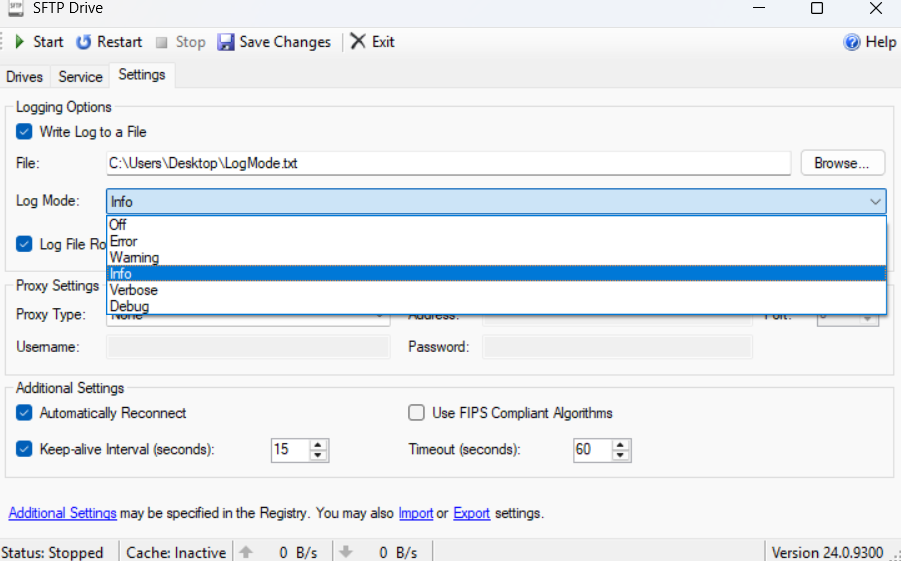902x562 pixels.
Task: Toggle the Log File Rotation checkbox
Action: (x=24, y=244)
